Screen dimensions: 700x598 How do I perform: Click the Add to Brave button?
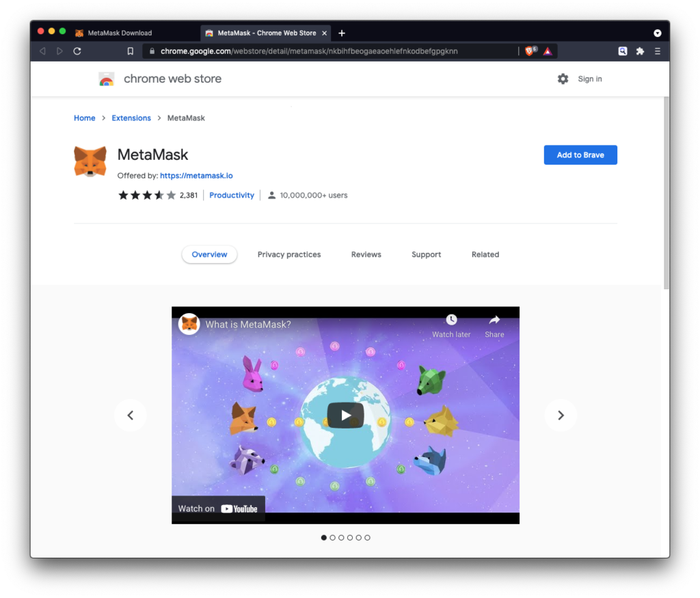[580, 155]
